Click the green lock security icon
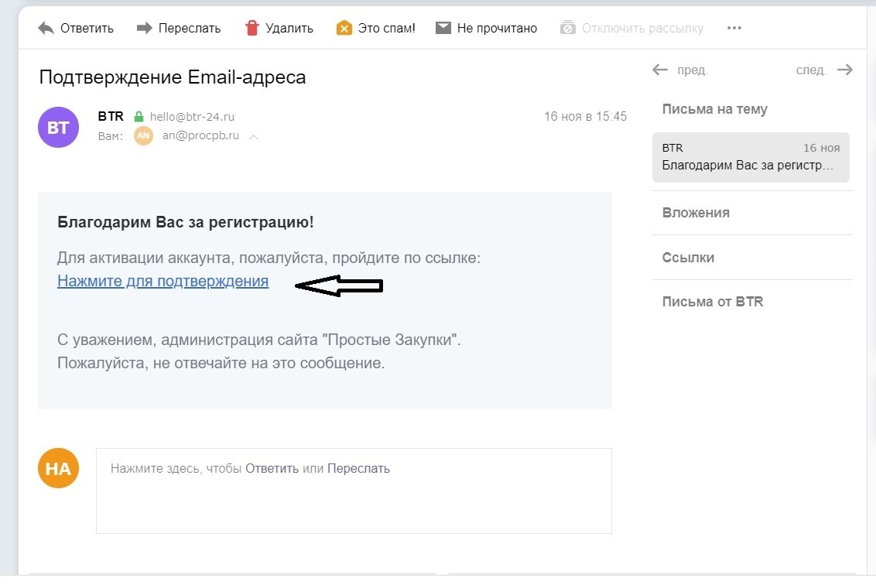Screen dimensions: 876x588 click(x=139, y=117)
